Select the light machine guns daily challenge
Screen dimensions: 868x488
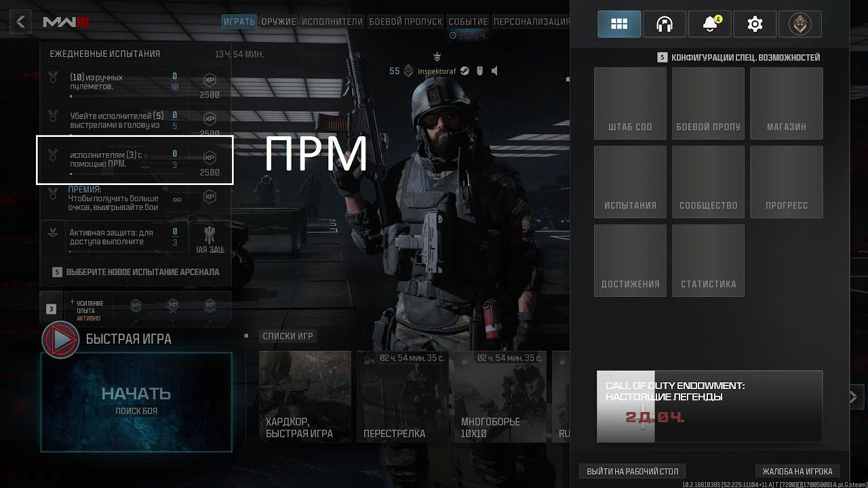[136, 83]
